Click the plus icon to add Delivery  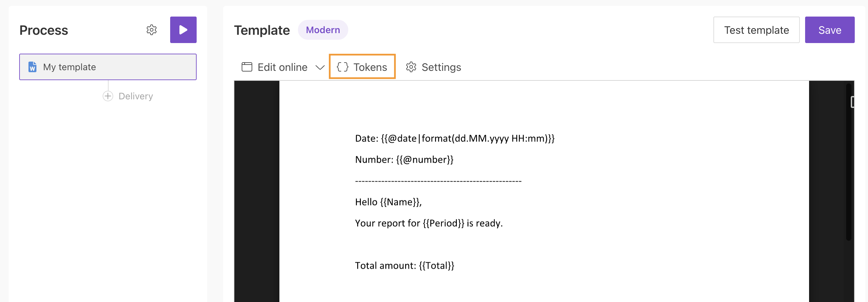pyautogui.click(x=108, y=96)
